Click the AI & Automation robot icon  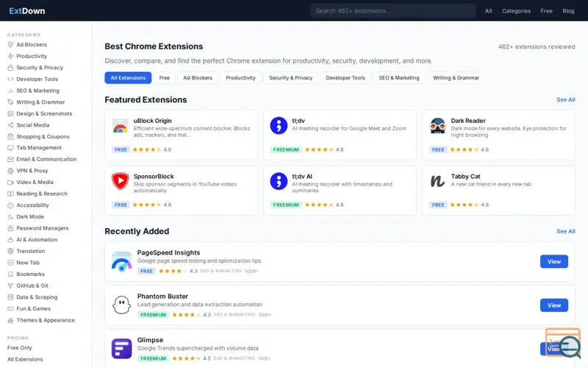click(10, 240)
